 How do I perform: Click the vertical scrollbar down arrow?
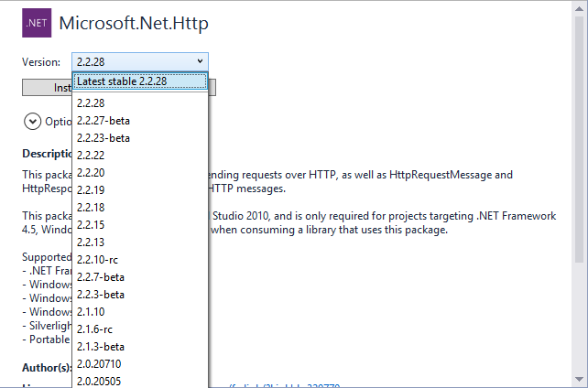(x=579, y=379)
